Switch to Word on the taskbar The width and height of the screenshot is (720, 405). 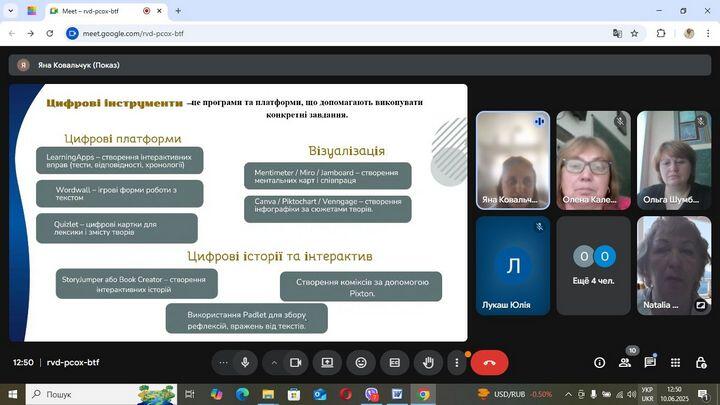[397, 394]
